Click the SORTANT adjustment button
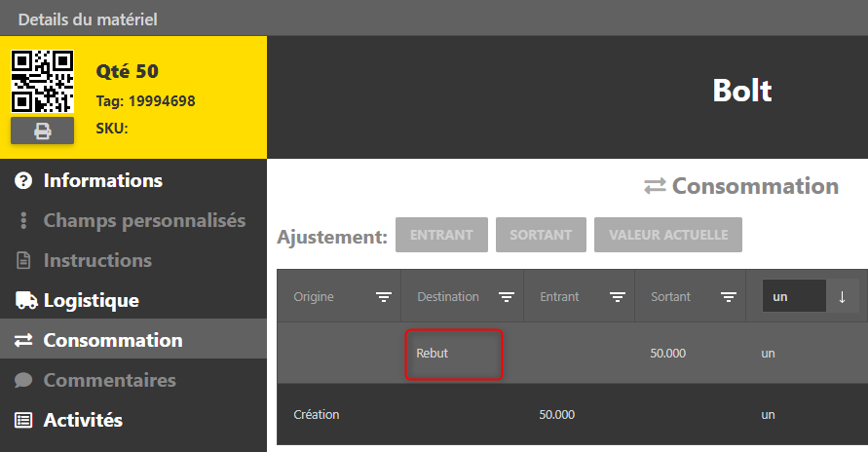Screen dimensions: 868x452 click(541, 235)
